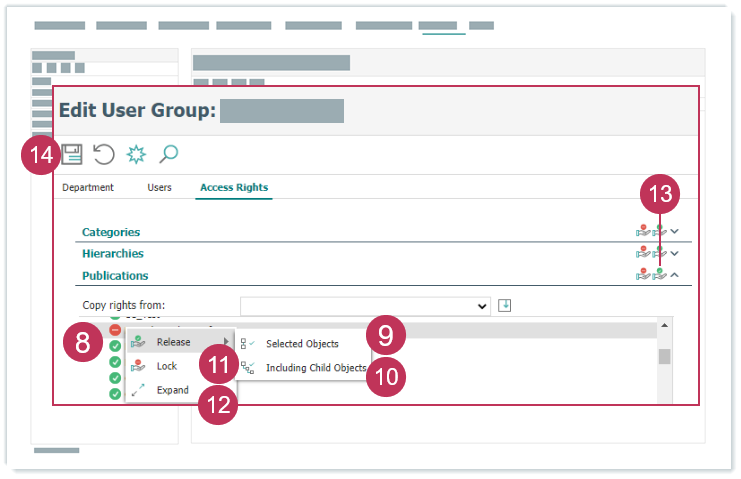The image size is (741, 479).
Task: Switch to the Department tab
Action: click(x=88, y=187)
